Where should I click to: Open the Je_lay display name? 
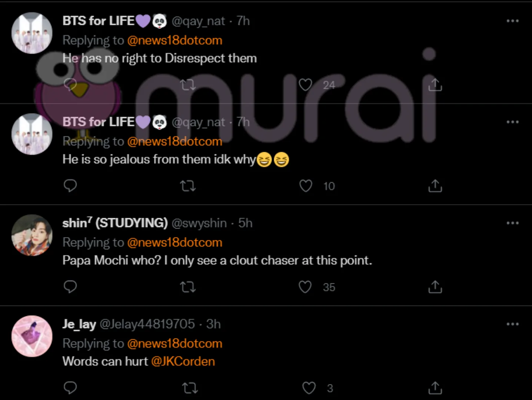[79, 324]
